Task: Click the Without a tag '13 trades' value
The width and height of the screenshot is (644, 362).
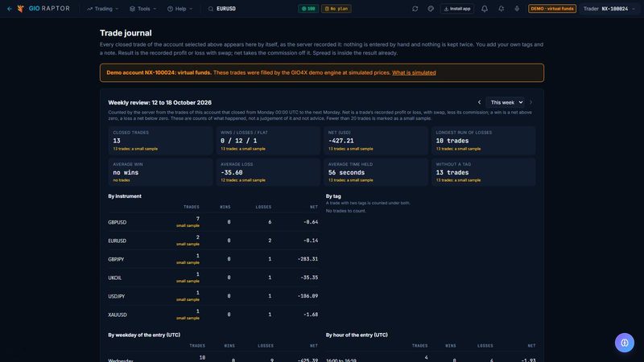Action: 452,172
